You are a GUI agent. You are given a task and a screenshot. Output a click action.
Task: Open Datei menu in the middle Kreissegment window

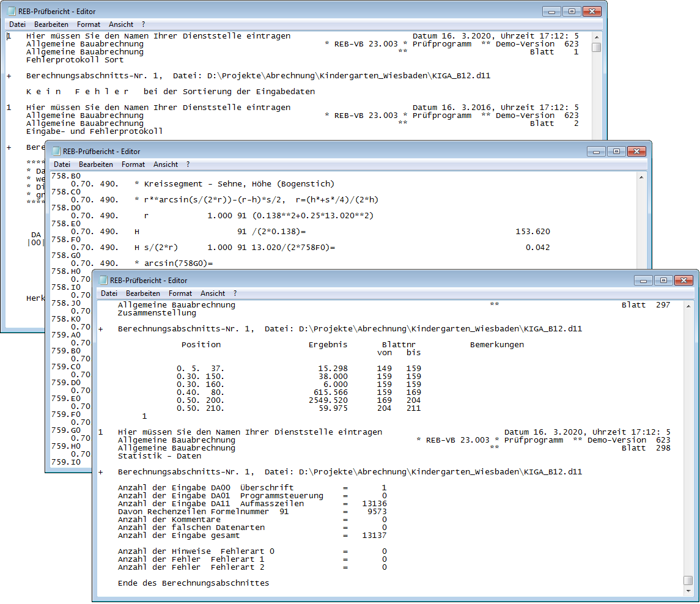point(62,164)
